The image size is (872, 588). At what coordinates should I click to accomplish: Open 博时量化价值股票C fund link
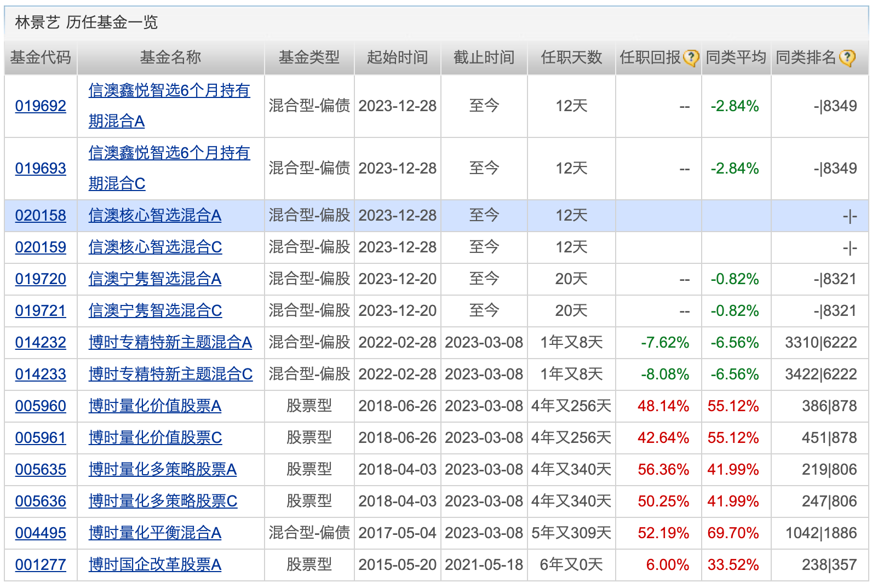(156, 437)
